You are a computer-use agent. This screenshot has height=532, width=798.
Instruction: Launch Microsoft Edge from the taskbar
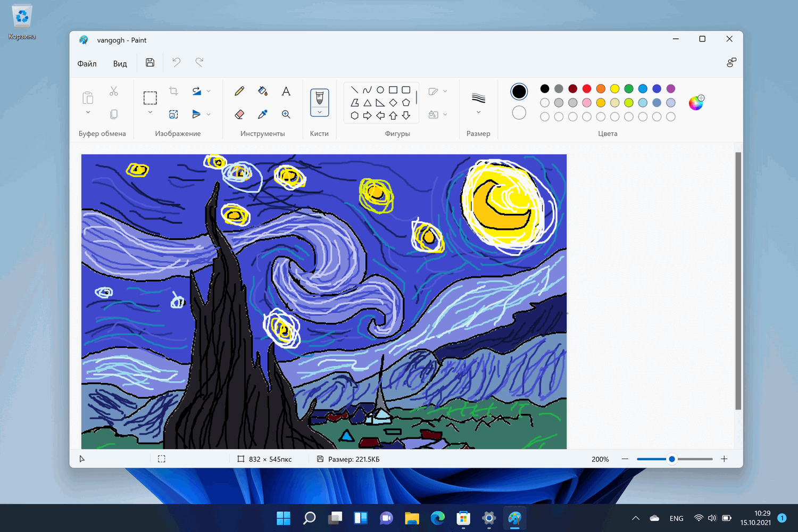437,518
